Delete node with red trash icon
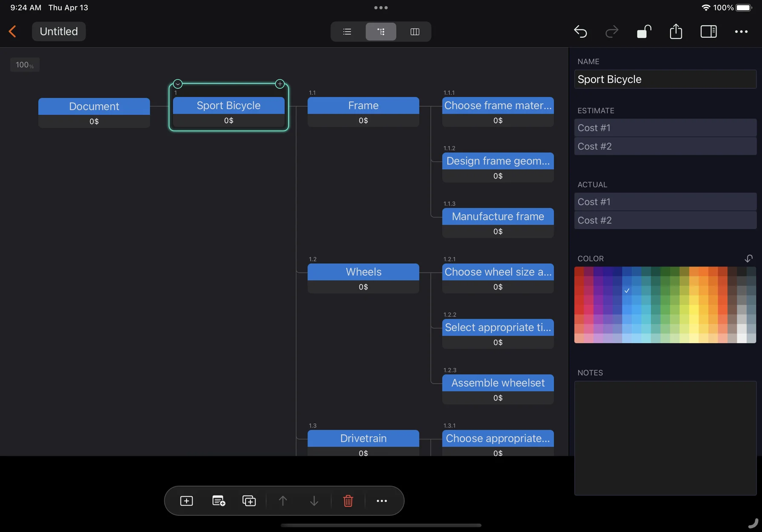This screenshot has height=532, width=762. click(x=348, y=501)
